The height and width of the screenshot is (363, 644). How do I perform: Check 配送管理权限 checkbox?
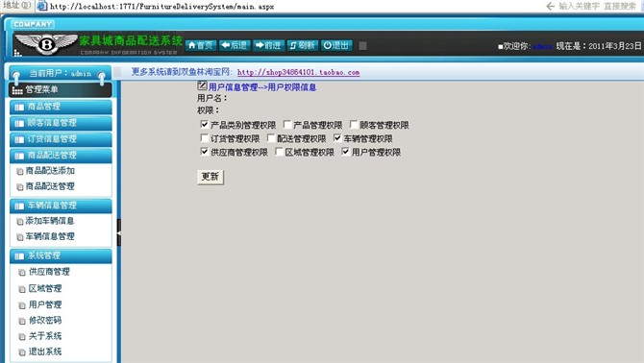(x=271, y=138)
